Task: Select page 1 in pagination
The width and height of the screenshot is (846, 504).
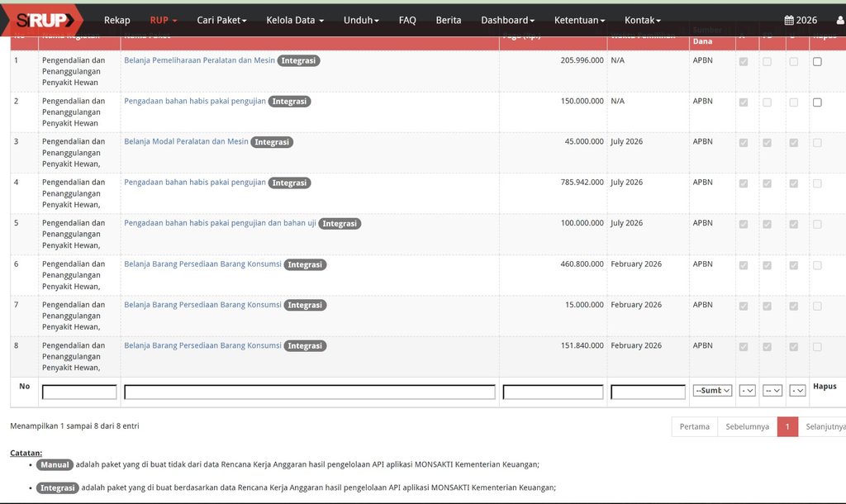Action: (787, 426)
